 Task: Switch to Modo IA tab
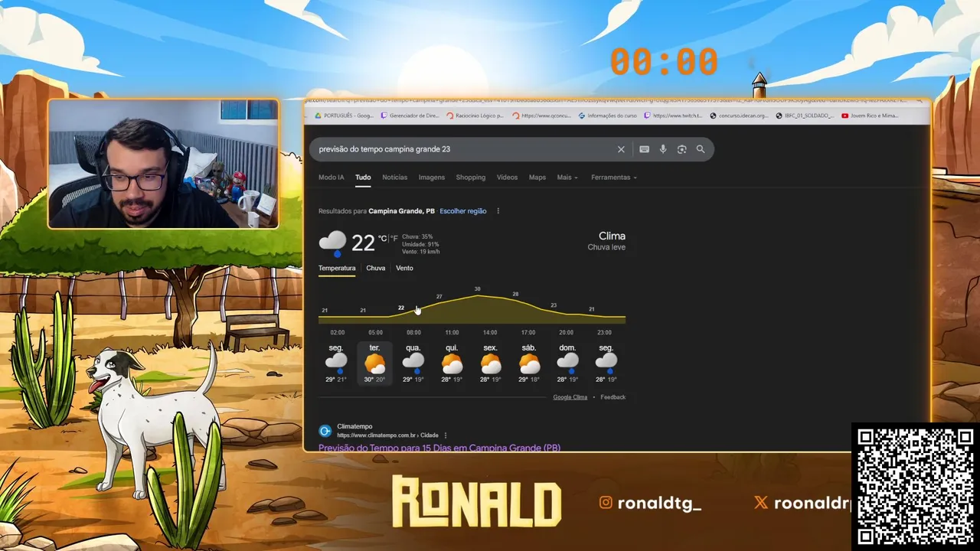(x=331, y=178)
